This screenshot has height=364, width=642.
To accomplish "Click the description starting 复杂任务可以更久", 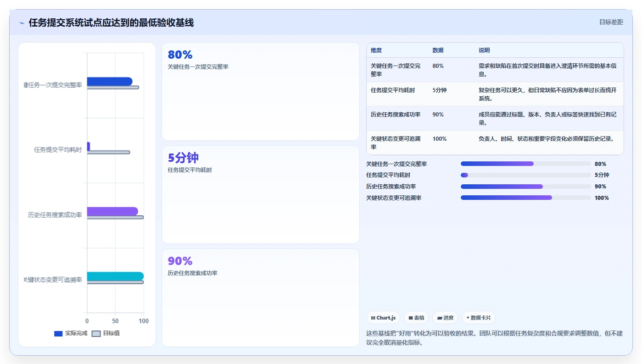I will click(547, 94).
